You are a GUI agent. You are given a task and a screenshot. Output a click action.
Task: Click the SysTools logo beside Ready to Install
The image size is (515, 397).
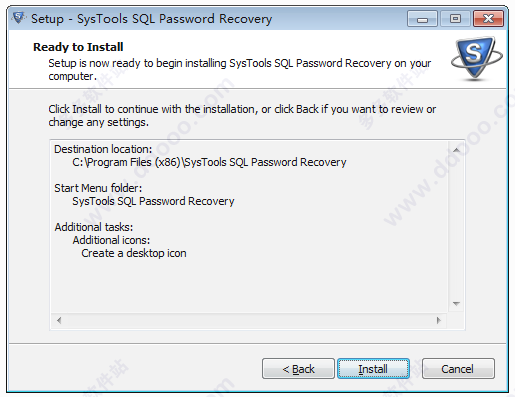click(x=476, y=59)
